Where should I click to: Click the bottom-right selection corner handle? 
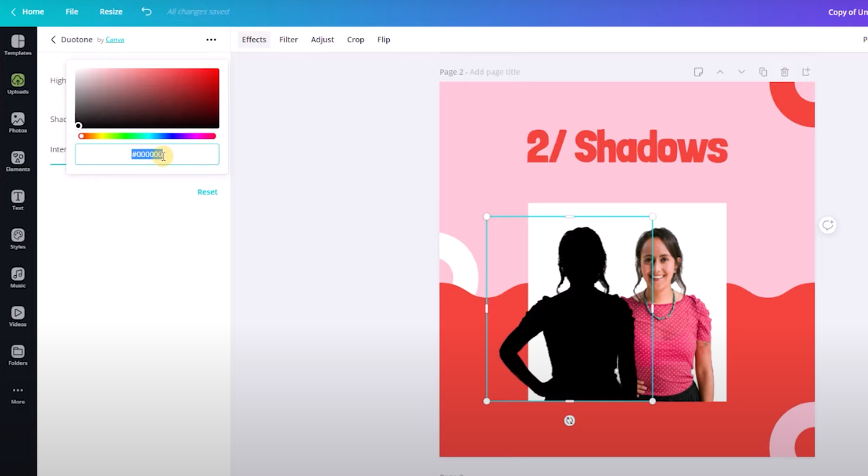[653, 401]
